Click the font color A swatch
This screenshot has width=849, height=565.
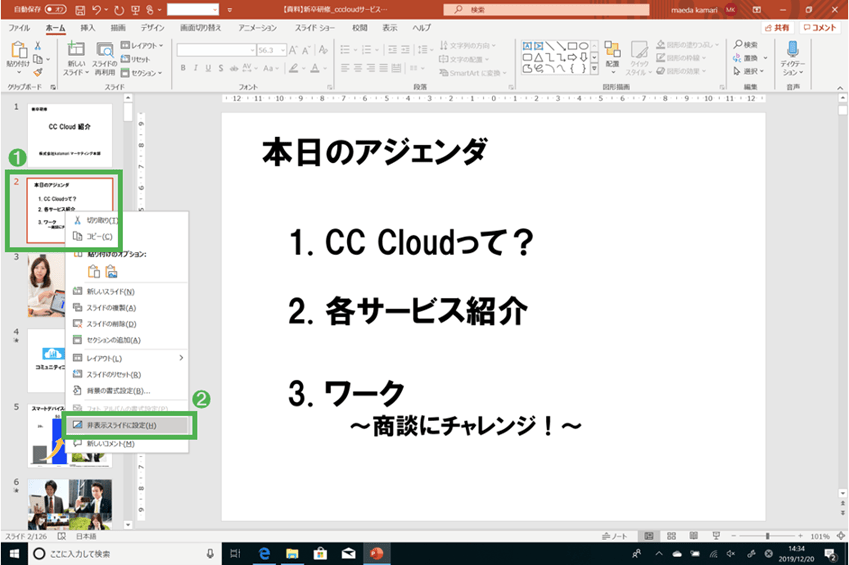click(315, 68)
